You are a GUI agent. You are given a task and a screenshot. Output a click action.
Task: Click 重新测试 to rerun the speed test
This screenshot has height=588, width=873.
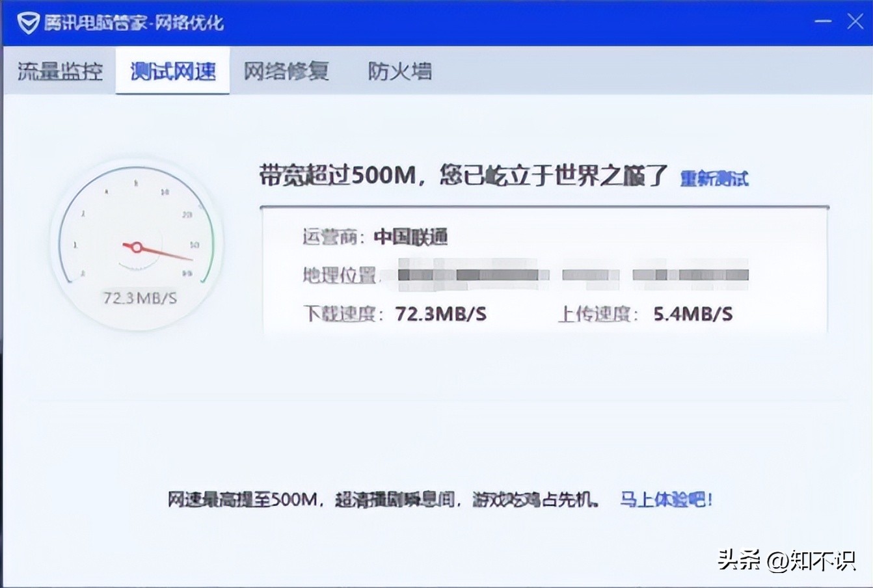coord(714,178)
